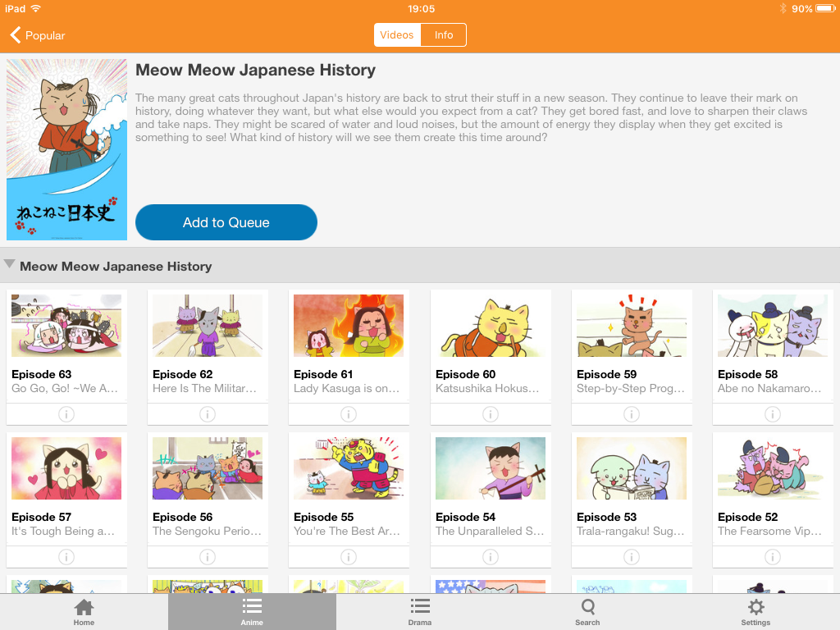Open info for Episode 60
The width and height of the screenshot is (840, 630).
(491, 414)
